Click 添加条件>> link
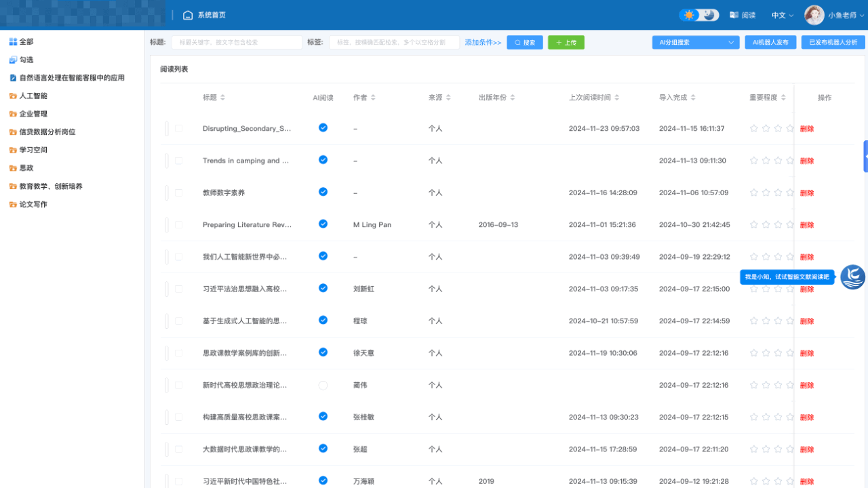868x488 pixels. (483, 42)
